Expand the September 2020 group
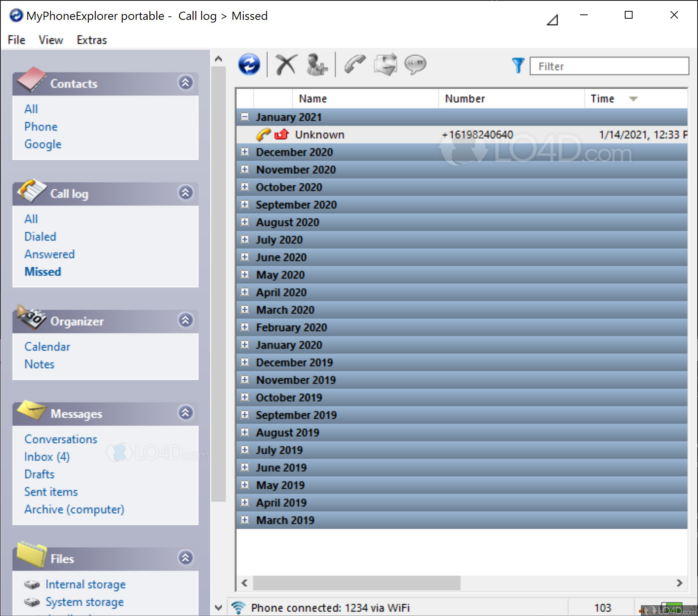Viewport: 698px width, 616px height. pyautogui.click(x=245, y=204)
